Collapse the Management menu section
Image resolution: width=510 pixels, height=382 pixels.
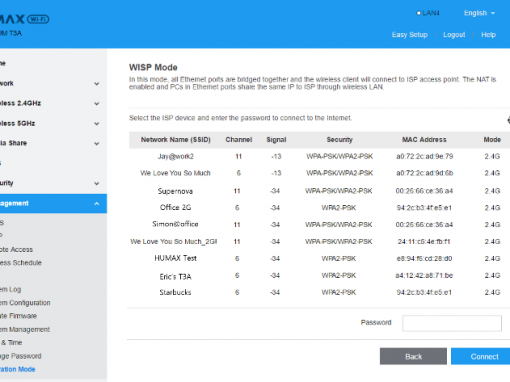click(53, 203)
